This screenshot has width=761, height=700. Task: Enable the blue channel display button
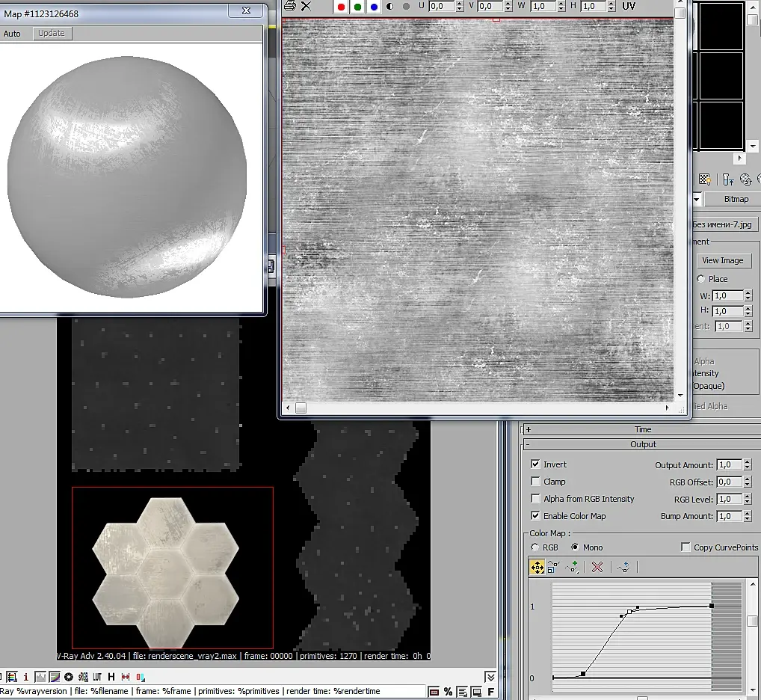pos(374,7)
